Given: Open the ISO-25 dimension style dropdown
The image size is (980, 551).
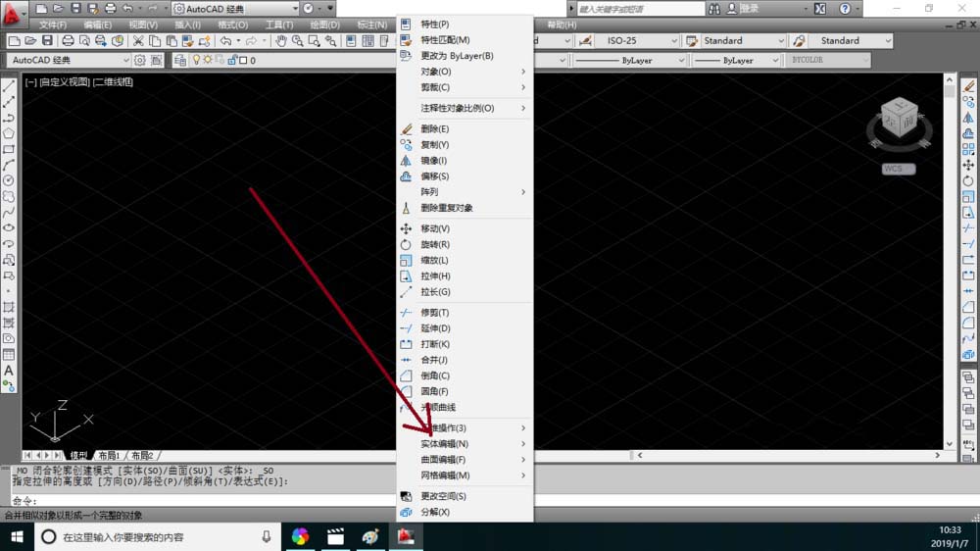Looking at the screenshot, I should click(x=637, y=40).
